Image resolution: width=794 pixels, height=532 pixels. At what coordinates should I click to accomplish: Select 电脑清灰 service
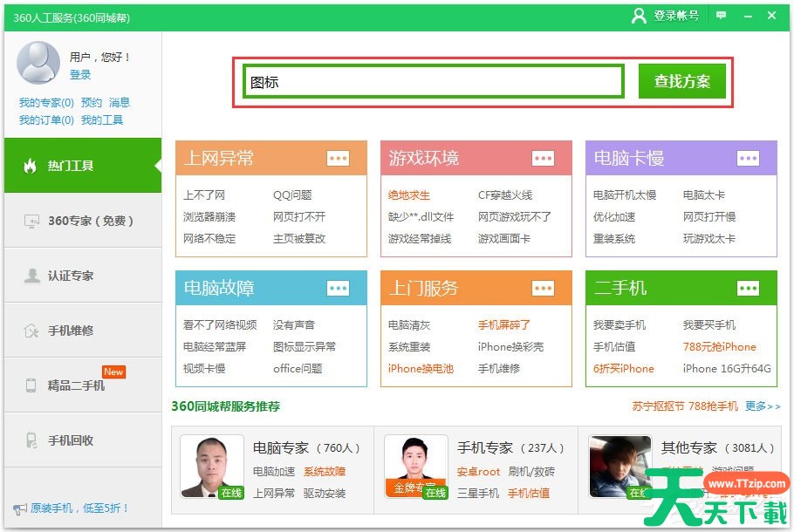(x=409, y=325)
